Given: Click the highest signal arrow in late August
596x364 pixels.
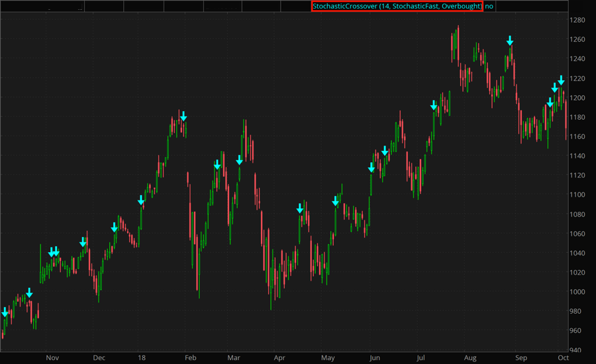Looking at the screenshot, I should point(510,40).
